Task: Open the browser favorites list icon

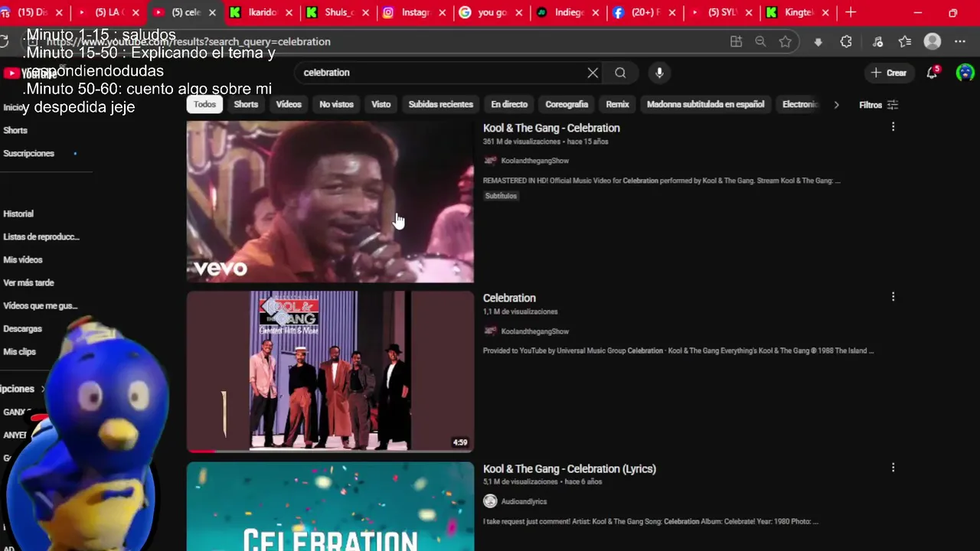Action: pyautogui.click(x=905, y=41)
